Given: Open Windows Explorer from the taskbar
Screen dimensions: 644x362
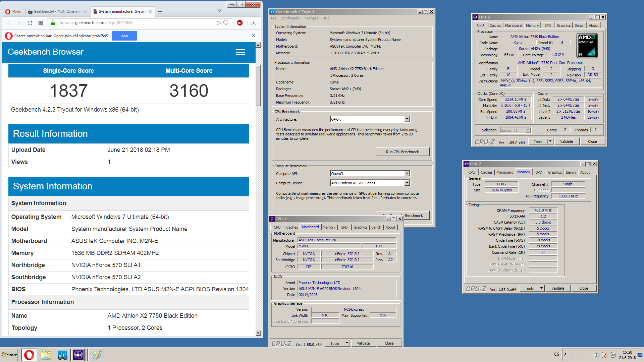Looking at the screenshot, I should [46, 355].
